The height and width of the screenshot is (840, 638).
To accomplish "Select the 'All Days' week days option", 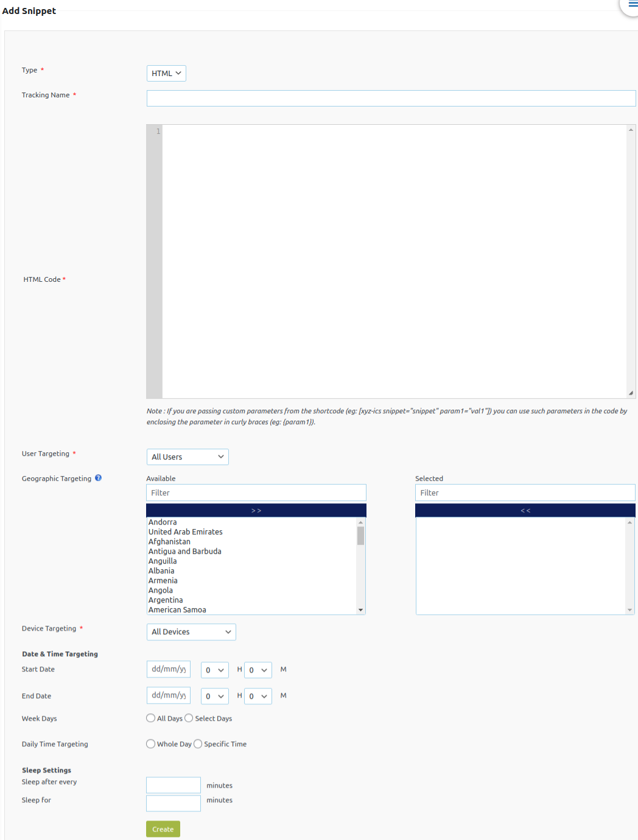I will [150, 718].
